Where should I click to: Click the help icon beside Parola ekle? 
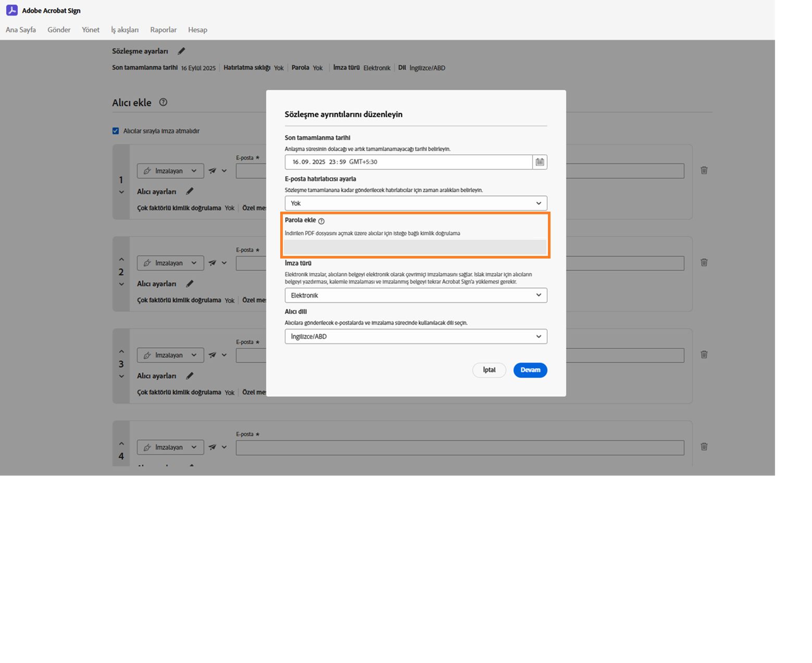pos(321,221)
